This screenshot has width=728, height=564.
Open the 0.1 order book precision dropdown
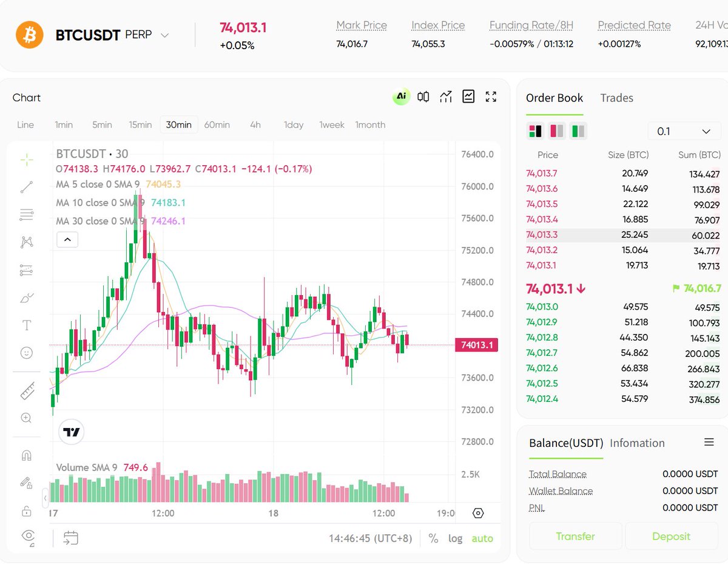click(684, 131)
